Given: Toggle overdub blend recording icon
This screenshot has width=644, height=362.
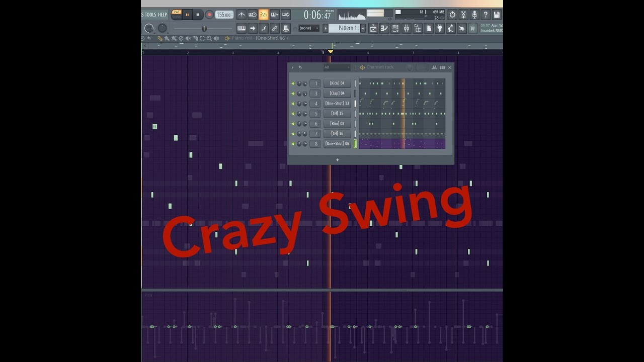Looking at the screenshot, I should pos(275,15).
